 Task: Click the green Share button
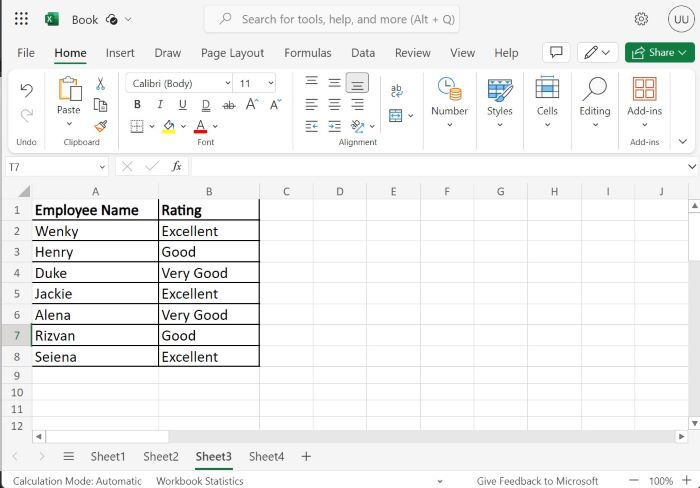click(x=659, y=53)
